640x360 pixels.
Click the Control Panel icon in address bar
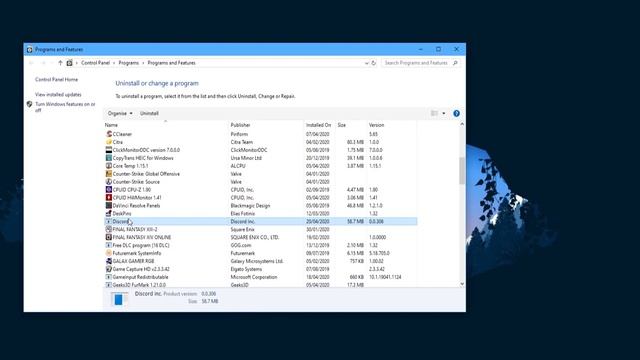[69, 63]
